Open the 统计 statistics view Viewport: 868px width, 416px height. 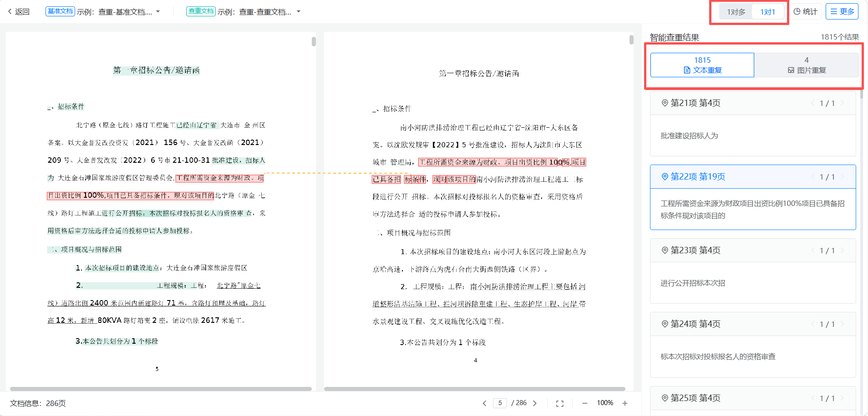[x=805, y=11]
